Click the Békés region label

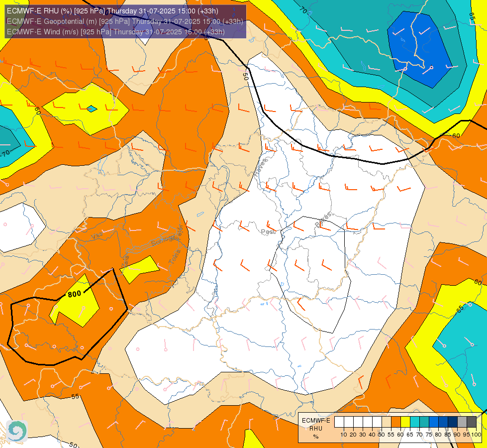pos(323,220)
